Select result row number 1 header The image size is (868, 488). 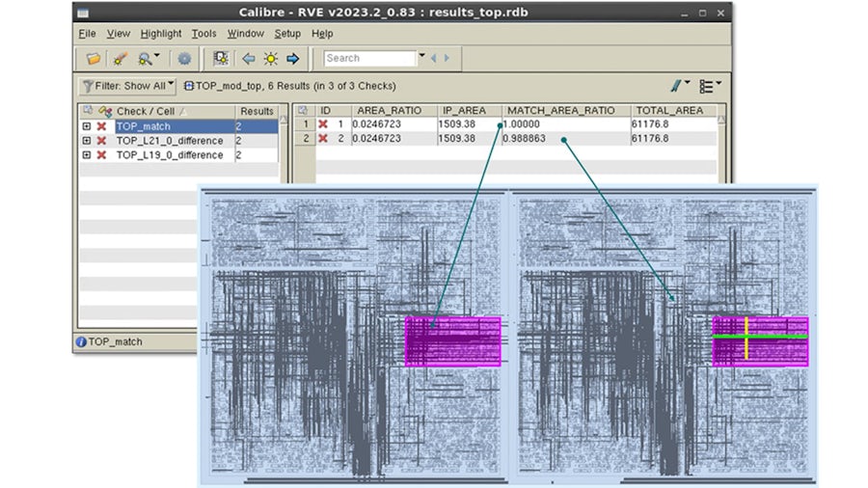coord(305,124)
